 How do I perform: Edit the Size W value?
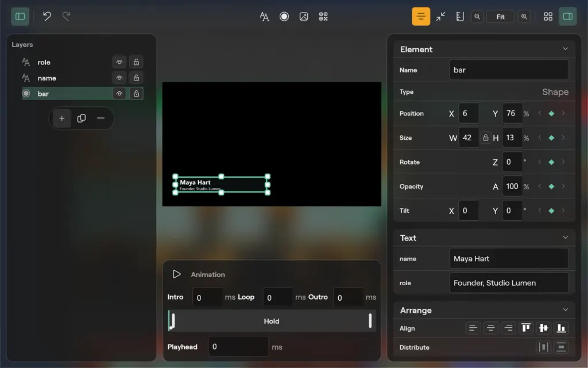(469, 138)
